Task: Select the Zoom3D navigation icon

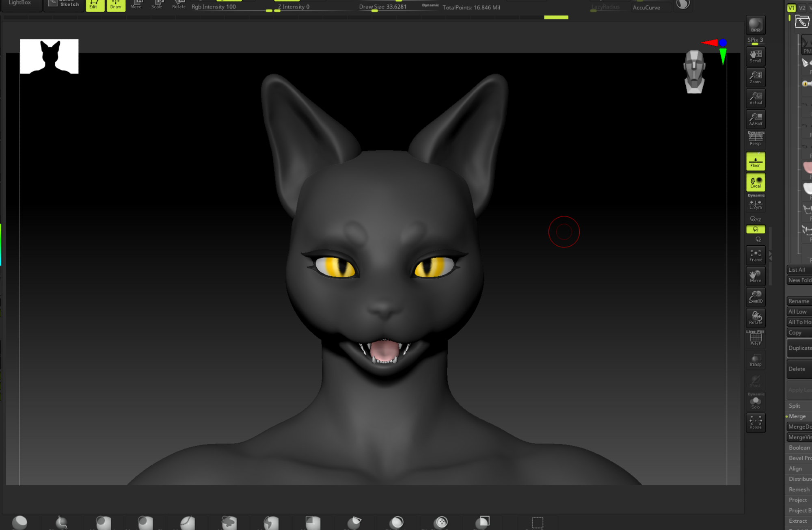Action: pos(755,296)
